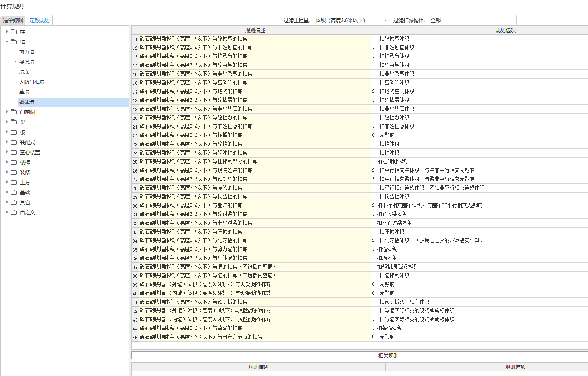Screen dimensions: 588x376
Task: Click the 装修 folder icon
Action: pyautogui.click(x=14, y=172)
